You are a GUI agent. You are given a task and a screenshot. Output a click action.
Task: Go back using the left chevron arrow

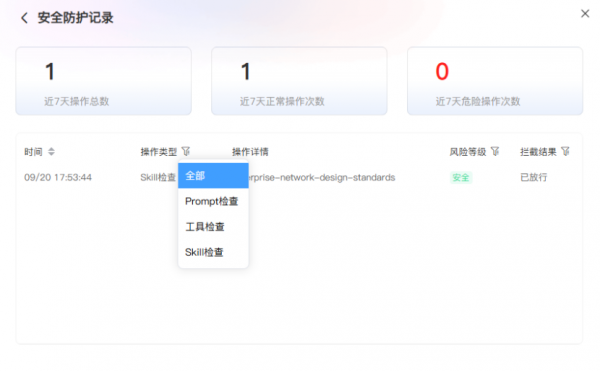24,18
